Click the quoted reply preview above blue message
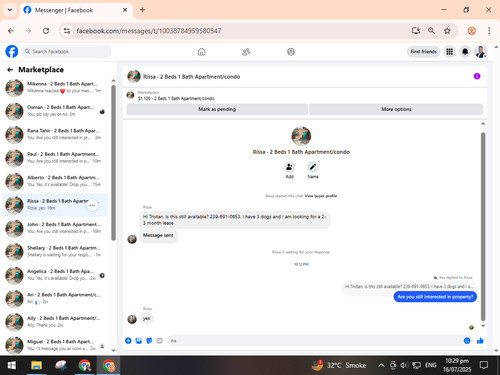 click(409, 287)
